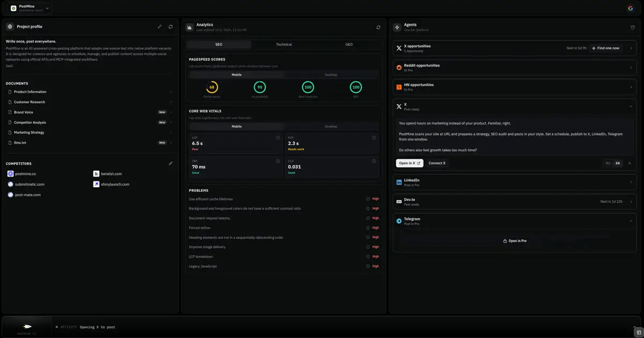Viewport: 644px width, 338px height.
Task: Expand llms.txt with its chevron
Action: point(171,143)
